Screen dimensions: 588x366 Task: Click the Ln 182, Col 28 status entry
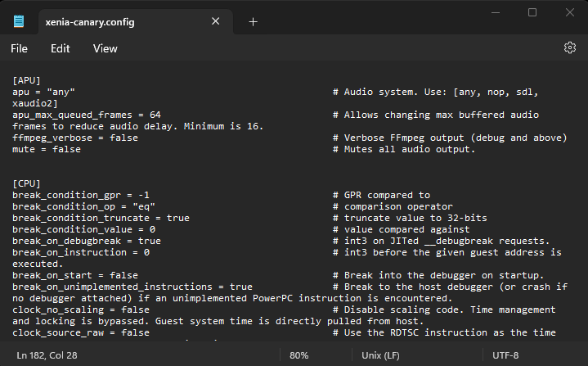tap(47, 355)
